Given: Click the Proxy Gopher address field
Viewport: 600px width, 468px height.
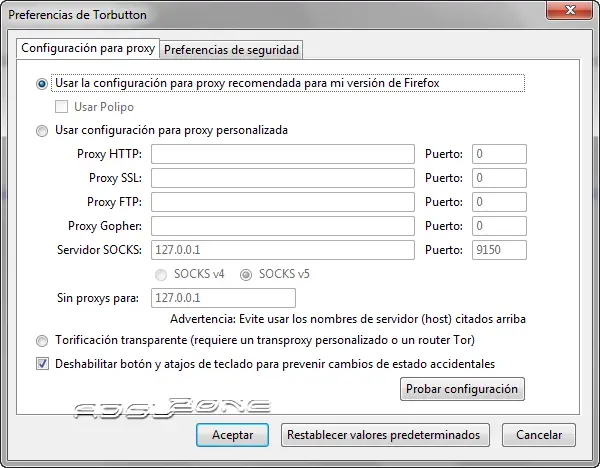Looking at the screenshot, I should tap(283, 226).
